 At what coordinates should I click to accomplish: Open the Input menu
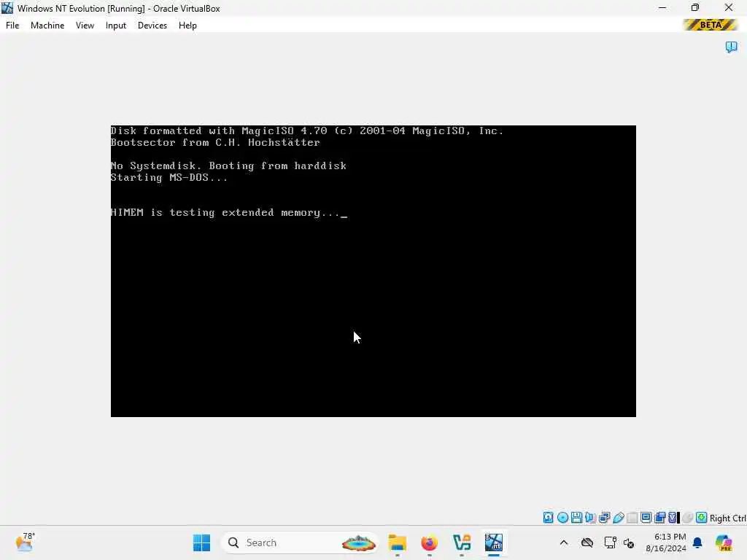(x=116, y=26)
